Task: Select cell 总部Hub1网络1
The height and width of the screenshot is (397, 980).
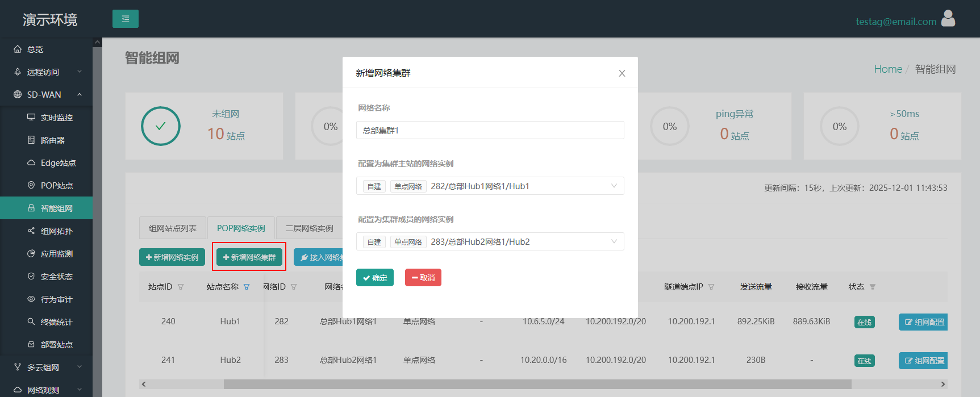Action: tap(348, 321)
